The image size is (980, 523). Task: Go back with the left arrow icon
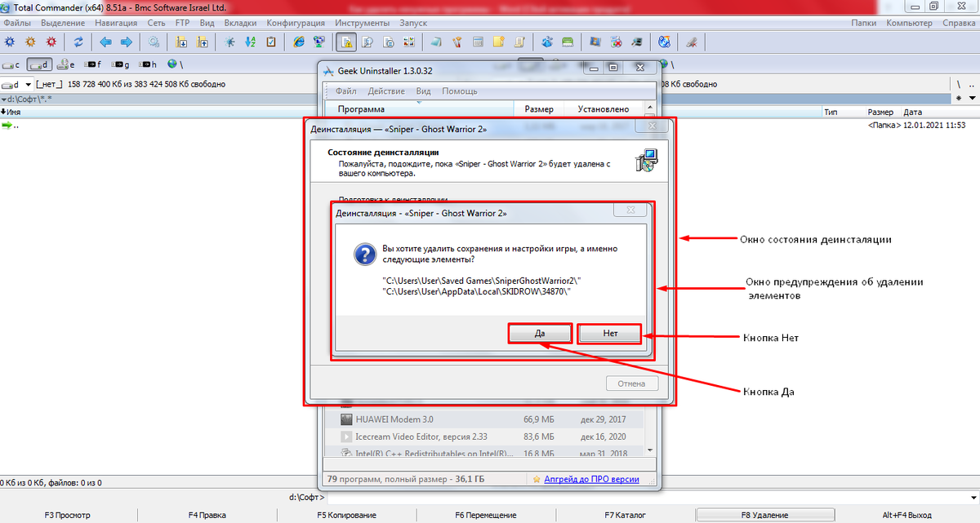click(105, 42)
